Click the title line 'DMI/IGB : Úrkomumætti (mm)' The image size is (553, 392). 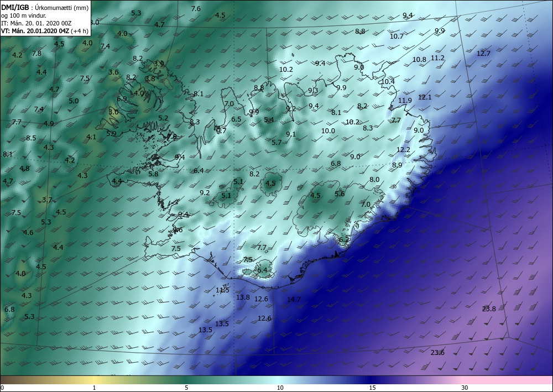pos(45,7)
